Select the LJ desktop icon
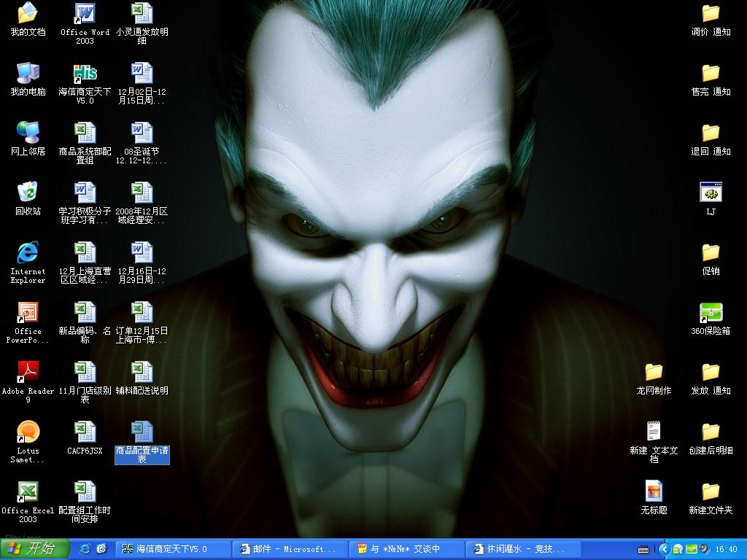Screen dimensions: 747x560 (x=711, y=193)
